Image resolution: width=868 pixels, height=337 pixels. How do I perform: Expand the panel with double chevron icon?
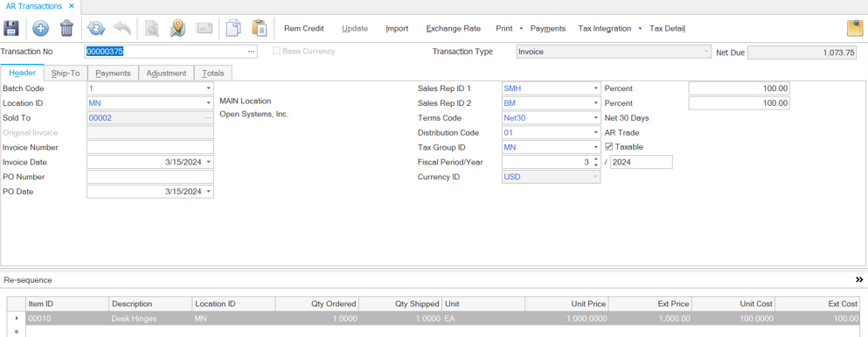(859, 280)
